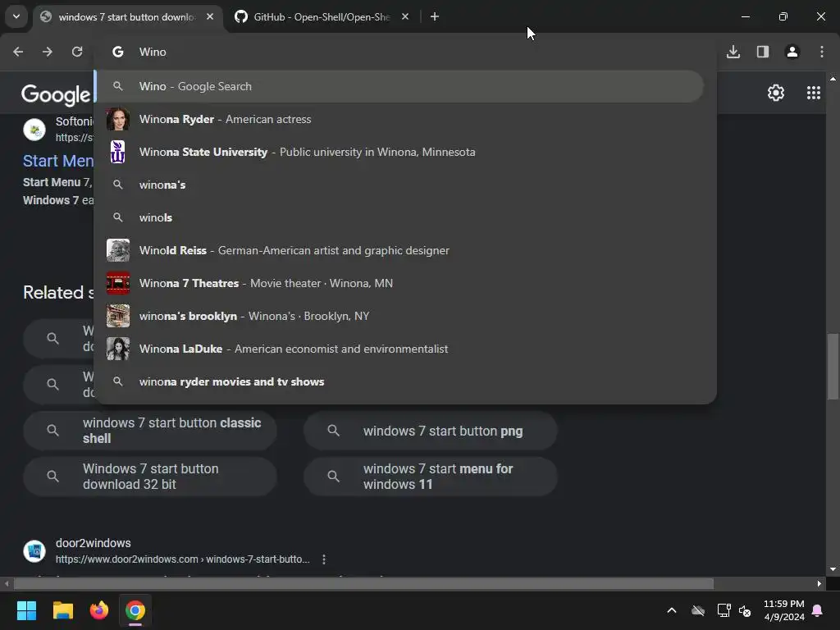This screenshot has width=840, height=630.
Task: Launch Firefox from the taskbar
Action: [x=99, y=610]
